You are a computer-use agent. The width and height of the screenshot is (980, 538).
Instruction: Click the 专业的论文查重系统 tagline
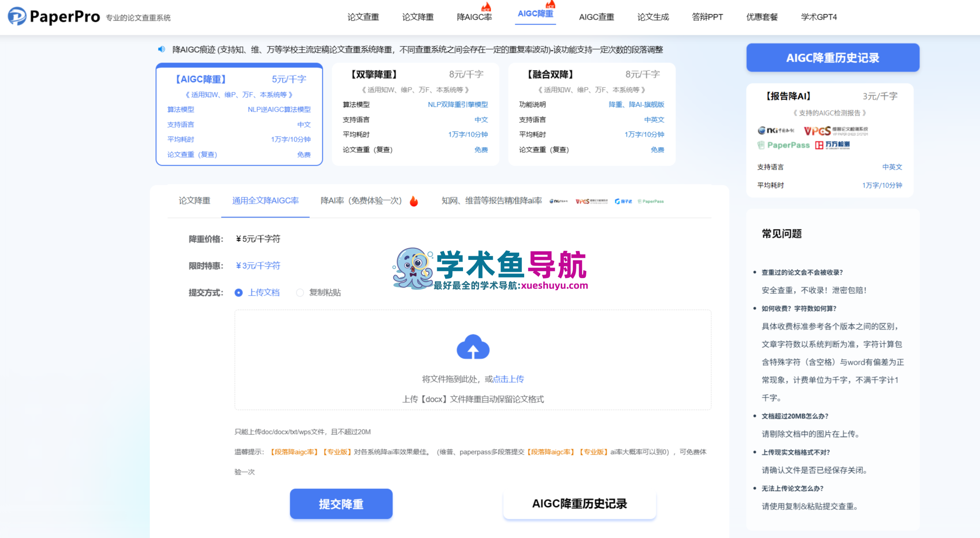point(138,18)
